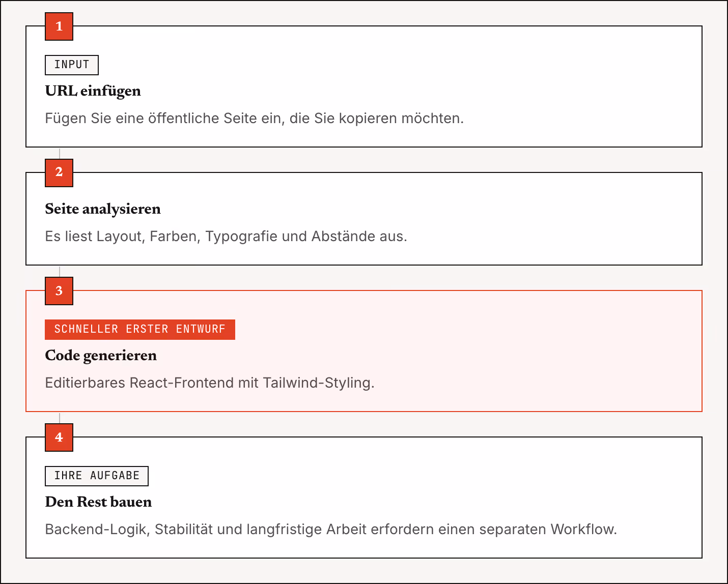Click the red step 3 number badge
Screen dimensions: 728x584
click(59, 291)
